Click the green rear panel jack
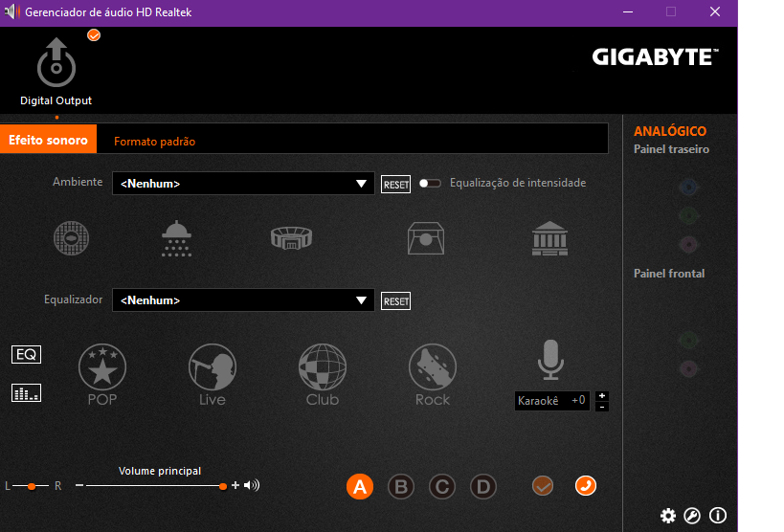The height and width of the screenshot is (532, 784). [688, 216]
